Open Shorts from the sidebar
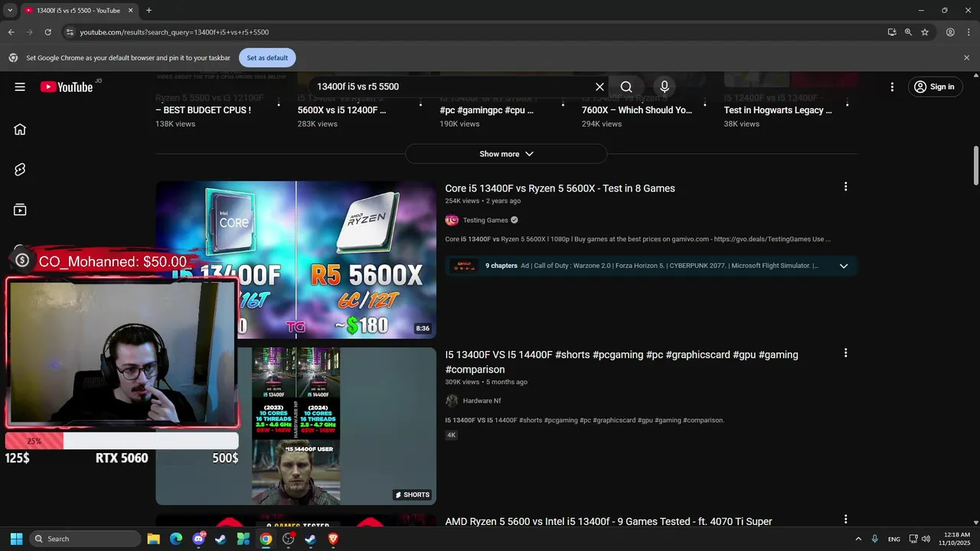Screen dimensions: 980x551 (x=20, y=170)
